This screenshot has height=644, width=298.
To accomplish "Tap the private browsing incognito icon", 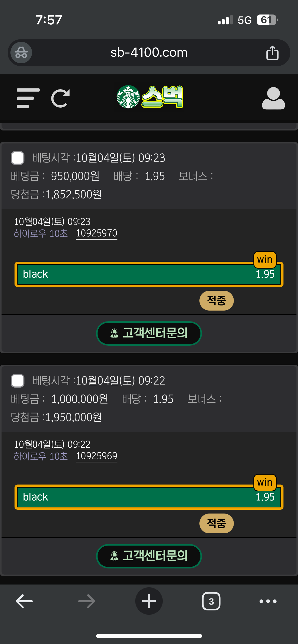I will click(21, 53).
